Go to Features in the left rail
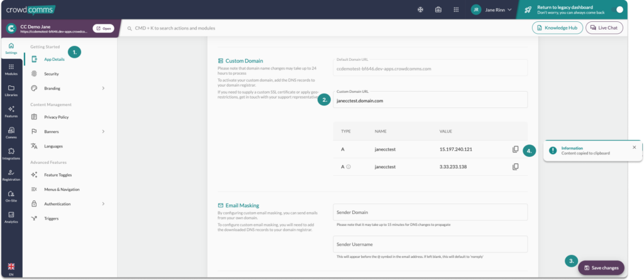Viewport: 644px width, 280px height. tap(11, 112)
